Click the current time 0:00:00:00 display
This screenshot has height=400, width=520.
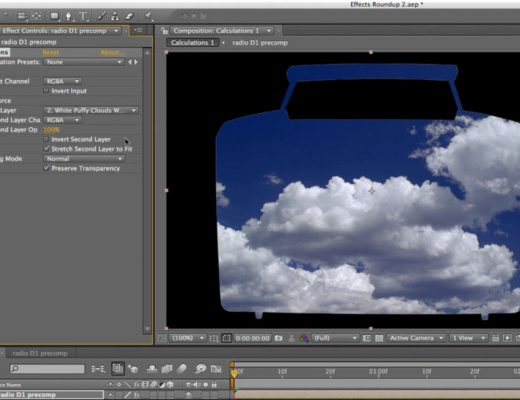252,338
